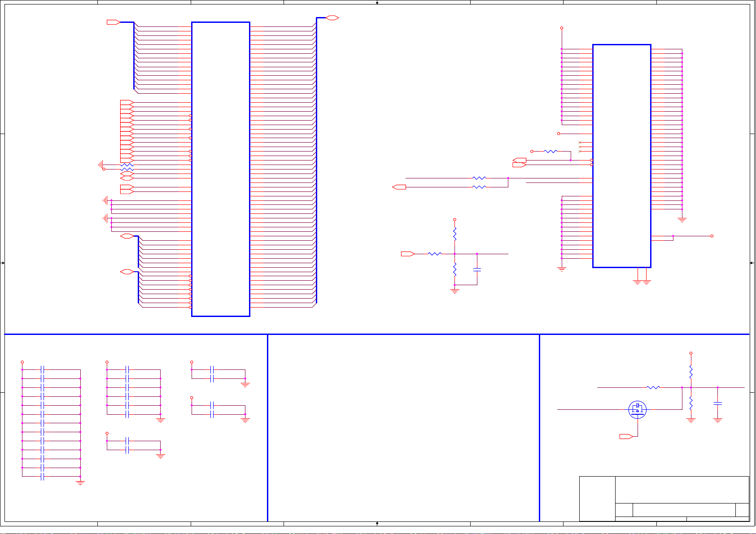756x534 pixels.
Task: Select the lower resistor of the middle divider
Action: (x=454, y=269)
